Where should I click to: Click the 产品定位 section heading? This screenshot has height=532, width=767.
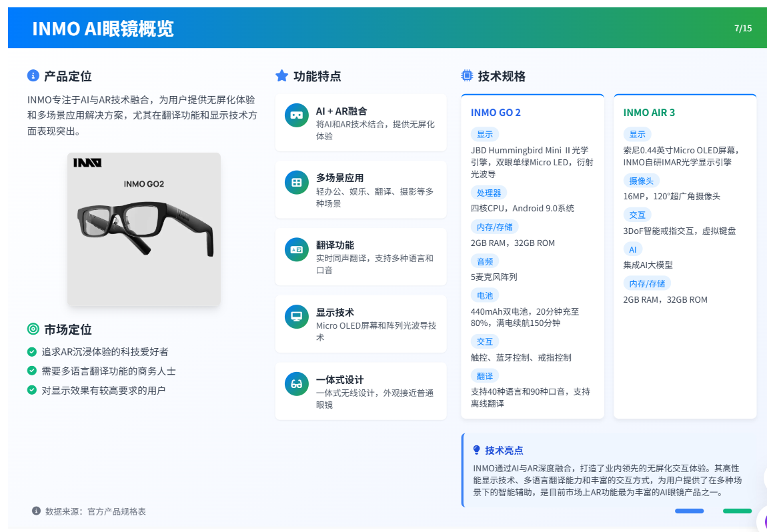[x=68, y=76]
